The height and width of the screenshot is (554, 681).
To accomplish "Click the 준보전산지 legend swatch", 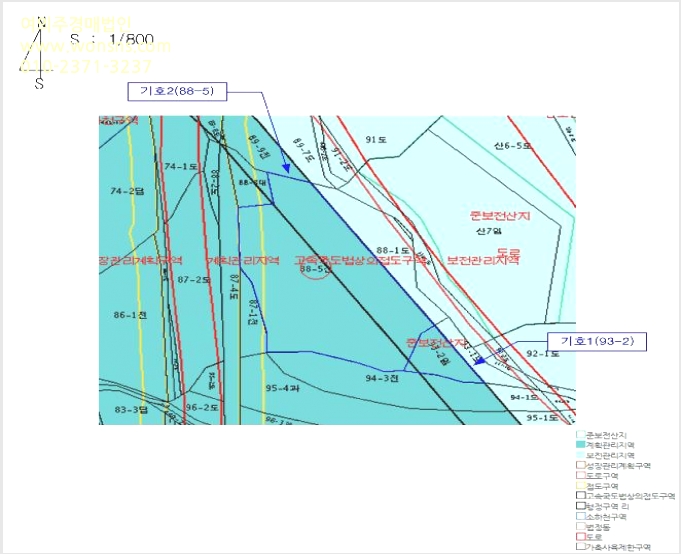I will [581, 435].
